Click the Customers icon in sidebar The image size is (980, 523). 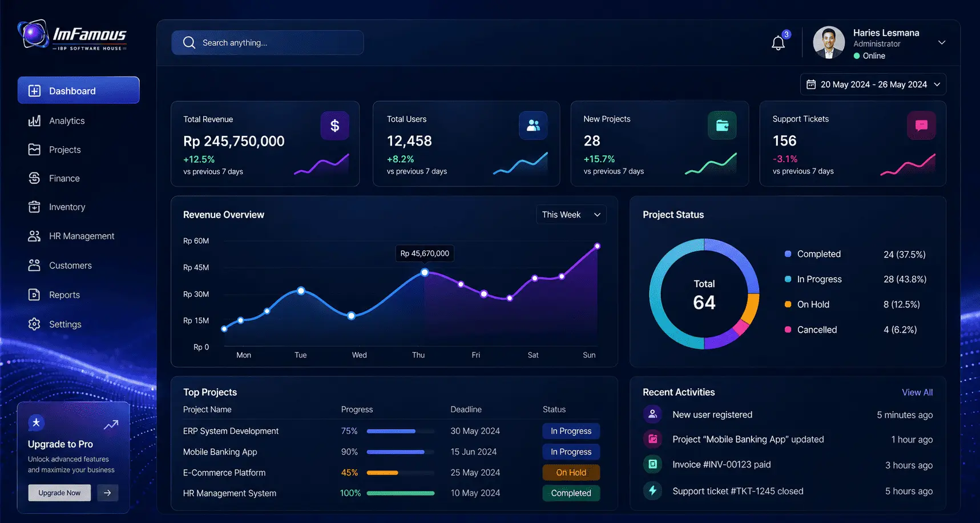coord(34,265)
